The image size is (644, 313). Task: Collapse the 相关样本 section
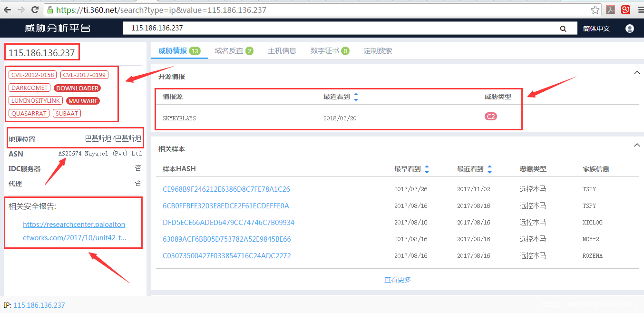pos(637,145)
